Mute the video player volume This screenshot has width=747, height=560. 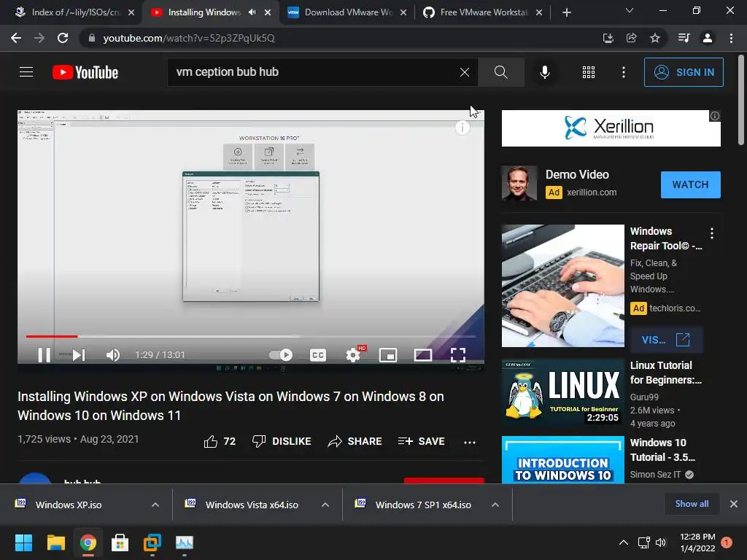tap(113, 355)
